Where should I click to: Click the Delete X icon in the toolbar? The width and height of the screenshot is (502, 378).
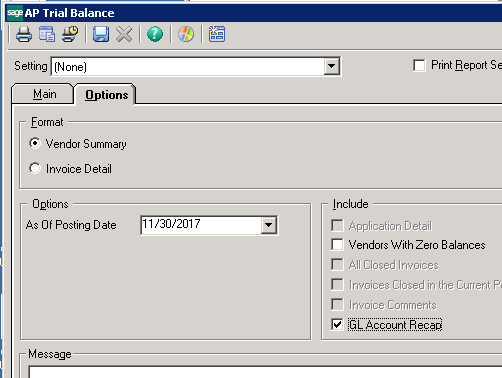click(x=124, y=34)
